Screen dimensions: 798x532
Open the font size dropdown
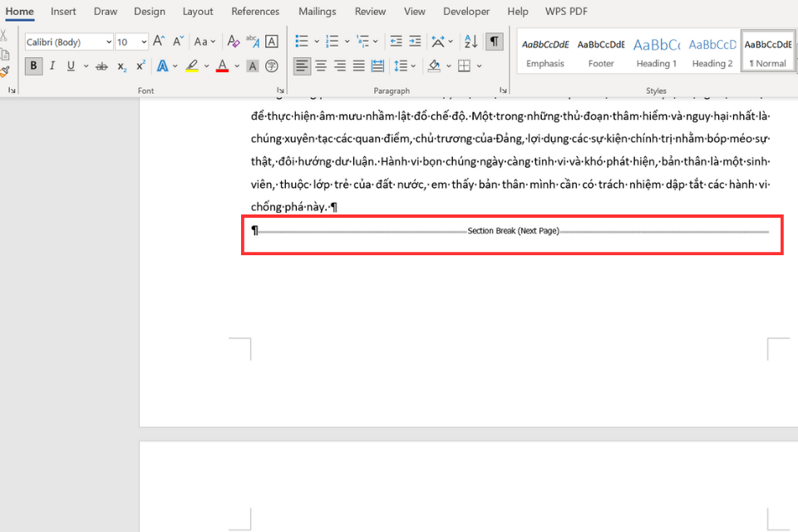pyautogui.click(x=144, y=42)
